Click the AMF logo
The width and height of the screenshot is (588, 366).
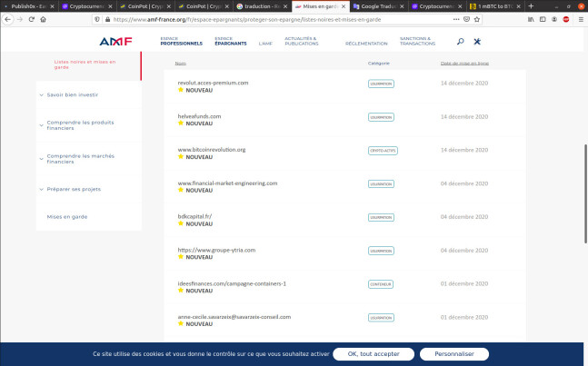[115, 41]
